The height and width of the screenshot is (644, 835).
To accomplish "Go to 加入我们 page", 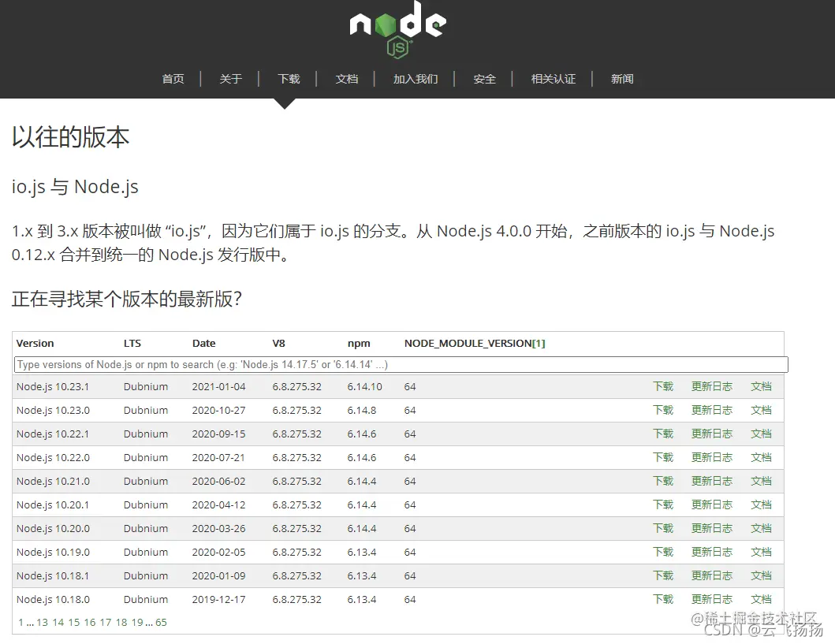I will point(416,79).
